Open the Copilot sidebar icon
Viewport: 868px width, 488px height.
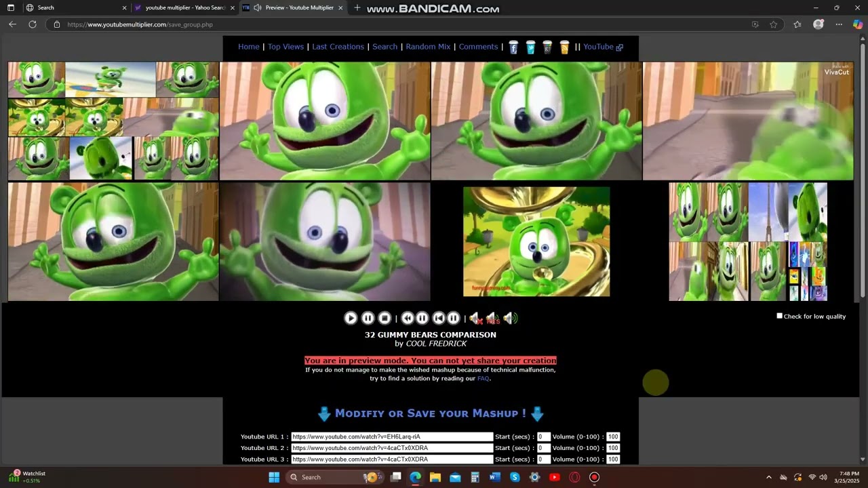pos(858,24)
